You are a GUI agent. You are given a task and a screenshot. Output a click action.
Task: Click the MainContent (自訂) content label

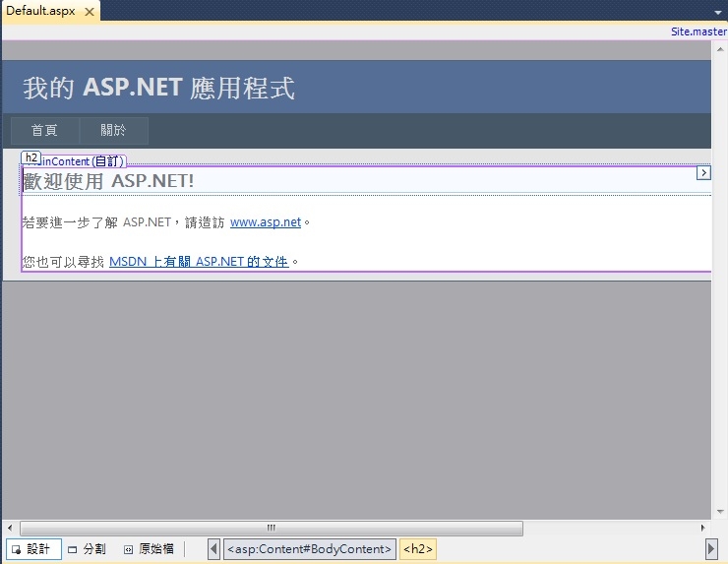tap(83, 161)
